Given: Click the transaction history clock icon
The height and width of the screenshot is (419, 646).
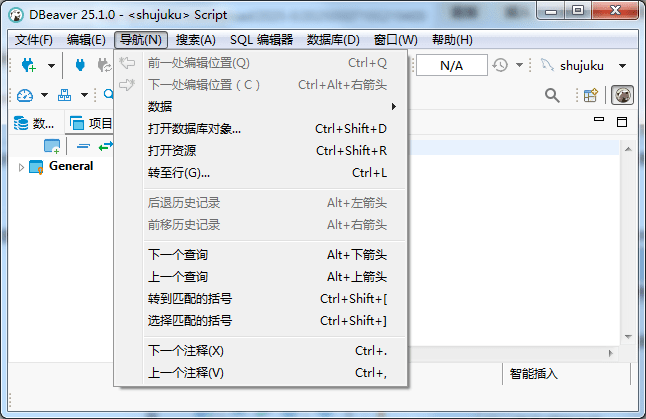Looking at the screenshot, I should (x=500, y=65).
